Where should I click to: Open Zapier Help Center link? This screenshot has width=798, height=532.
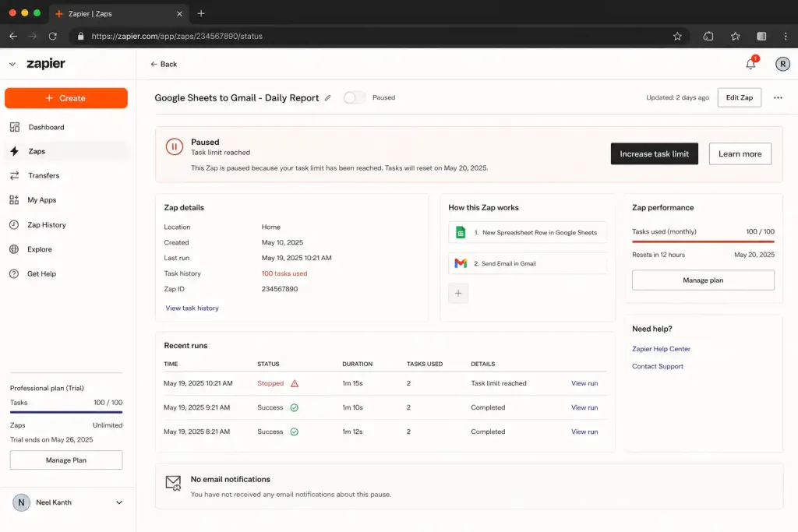click(x=661, y=349)
